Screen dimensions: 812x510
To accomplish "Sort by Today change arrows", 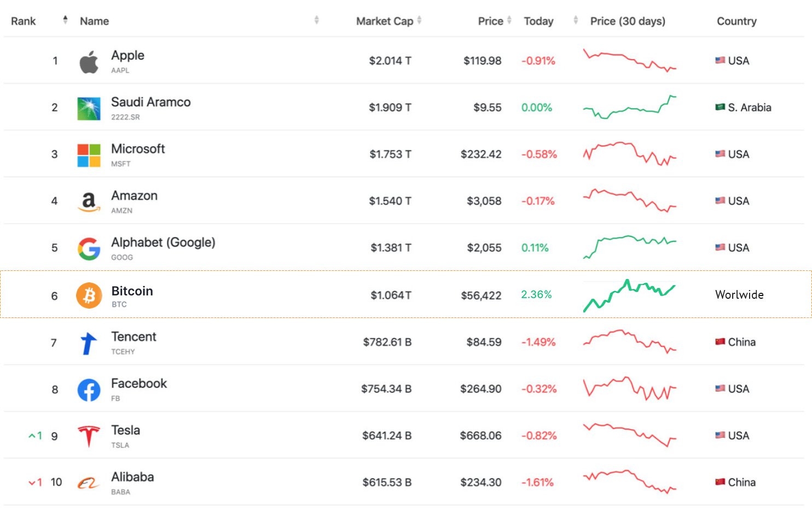I will tap(576, 20).
